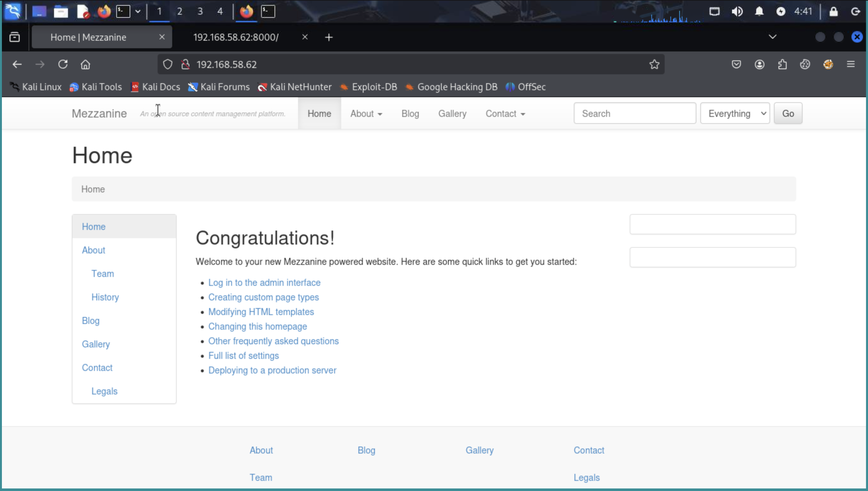The image size is (868, 491).
Task: Open Gallery in the top navbar
Action: (x=452, y=114)
